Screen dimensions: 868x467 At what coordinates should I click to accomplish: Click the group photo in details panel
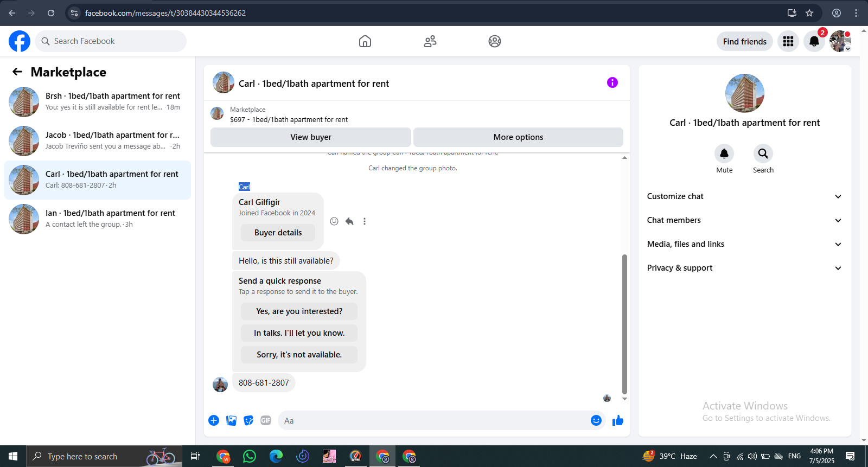coord(745,93)
